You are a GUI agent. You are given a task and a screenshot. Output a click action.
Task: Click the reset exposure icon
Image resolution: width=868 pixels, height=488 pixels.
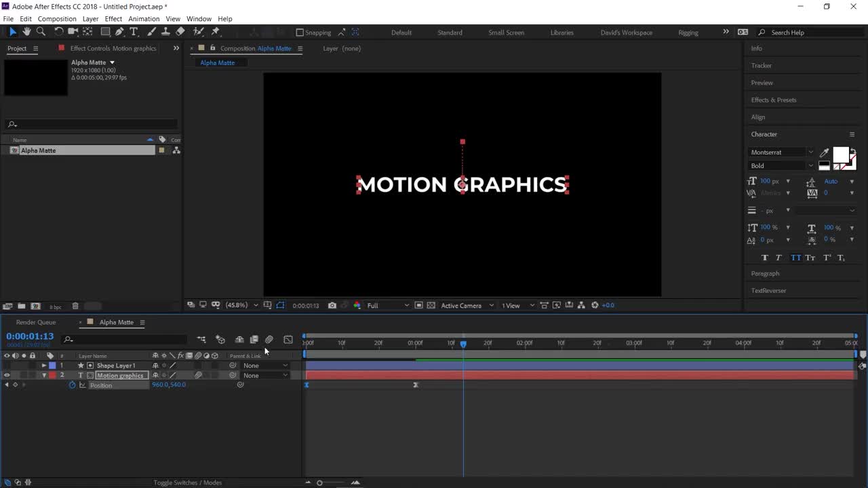[x=595, y=305]
